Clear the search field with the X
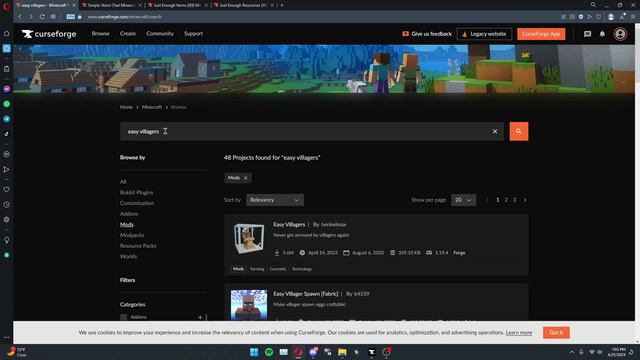The height and width of the screenshot is (360, 640). 495,131
